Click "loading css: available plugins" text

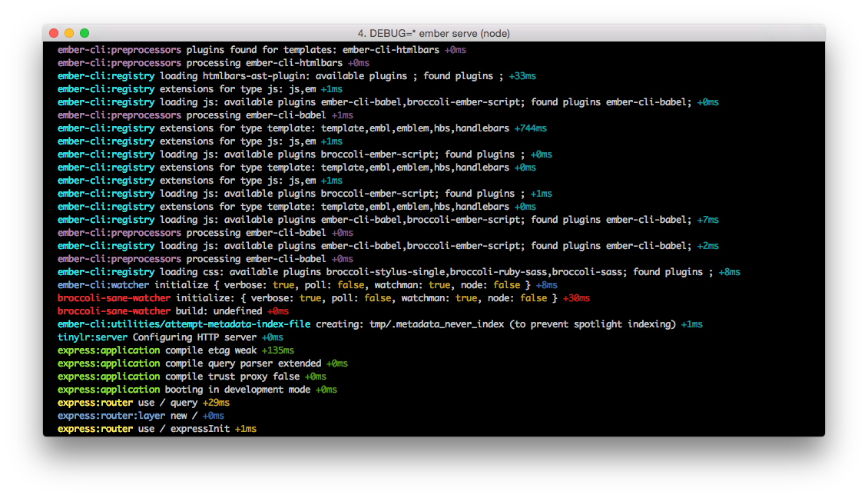[240, 272]
